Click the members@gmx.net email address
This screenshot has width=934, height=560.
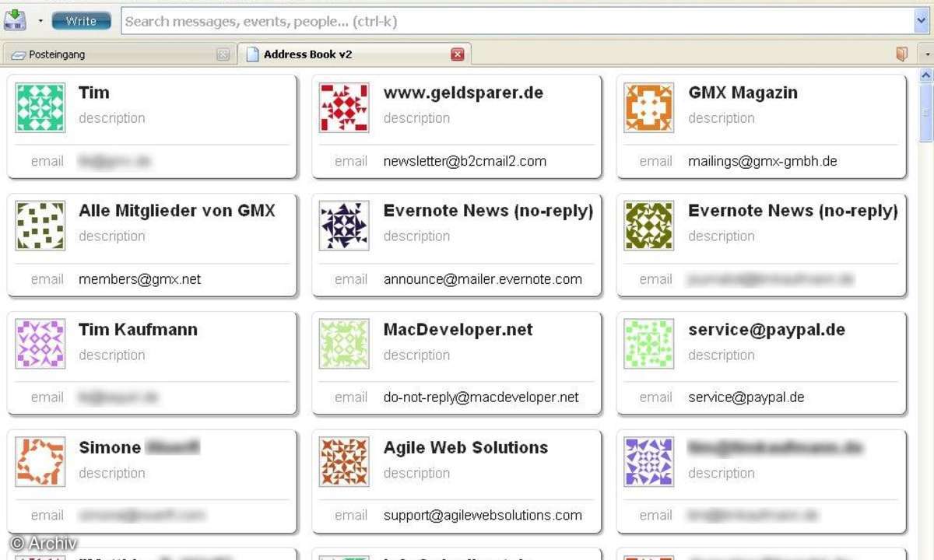(139, 279)
